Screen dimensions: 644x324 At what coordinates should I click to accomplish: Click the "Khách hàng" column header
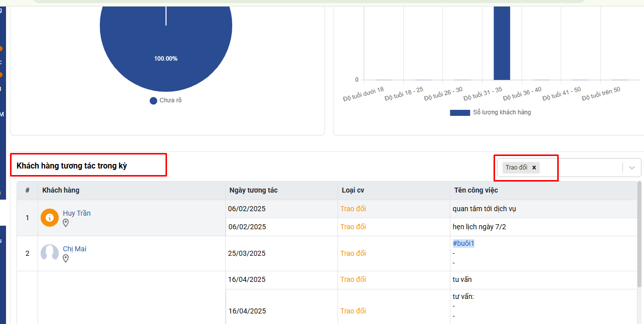click(x=61, y=190)
